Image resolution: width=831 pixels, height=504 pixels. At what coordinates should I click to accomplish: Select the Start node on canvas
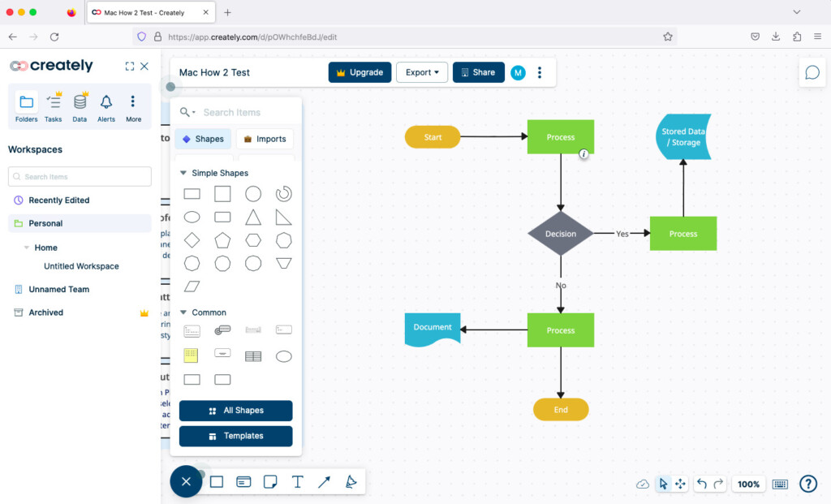[x=433, y=136]
